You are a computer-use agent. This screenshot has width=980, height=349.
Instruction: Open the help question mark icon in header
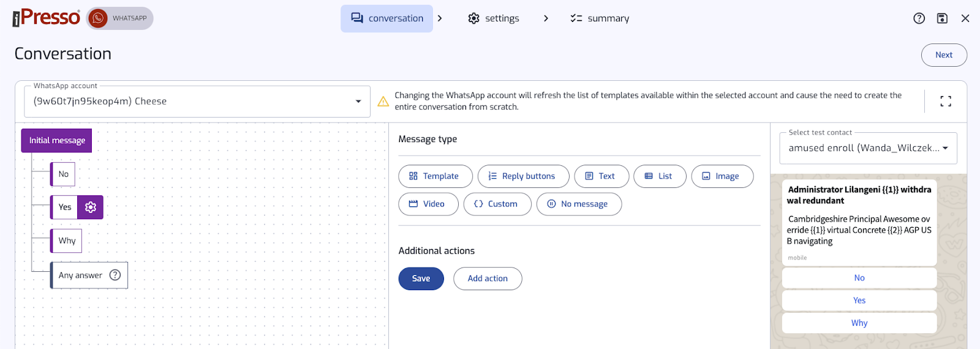point(919,18)
